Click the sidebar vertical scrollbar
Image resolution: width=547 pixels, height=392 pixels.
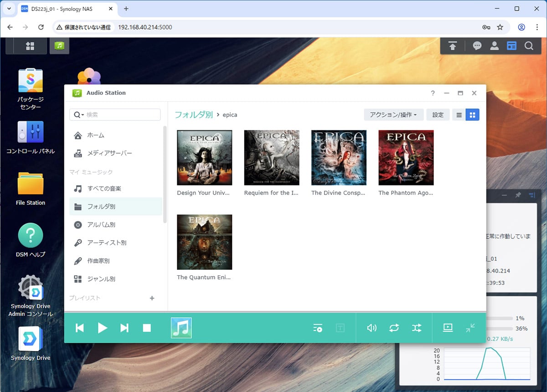(x=165, y=173)
